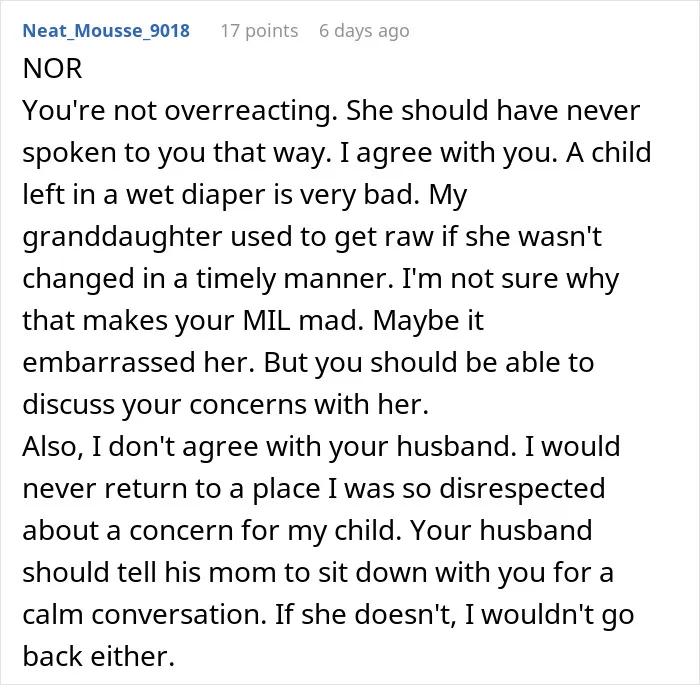
Task: Click the final words "back either"
Action: click(x=98, y=656)
